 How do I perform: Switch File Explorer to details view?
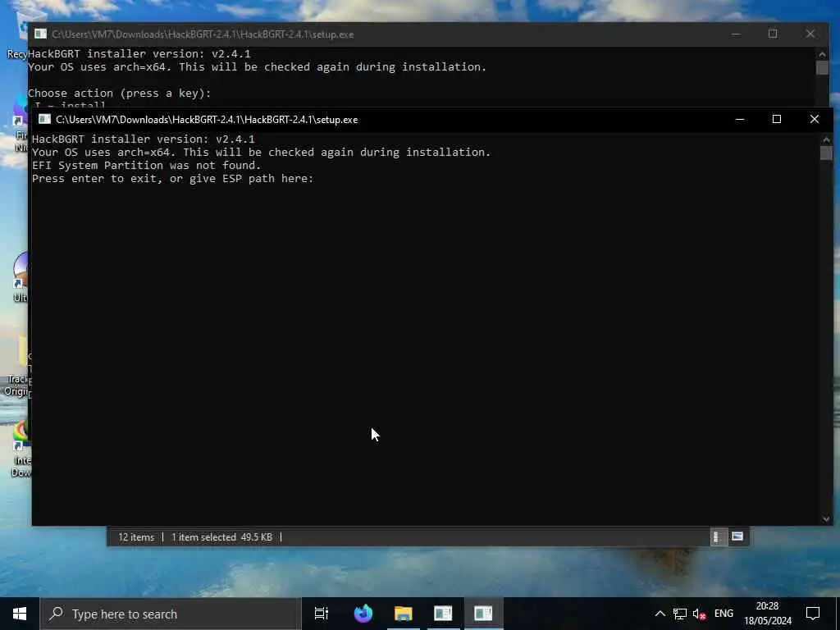coord(717,536)
